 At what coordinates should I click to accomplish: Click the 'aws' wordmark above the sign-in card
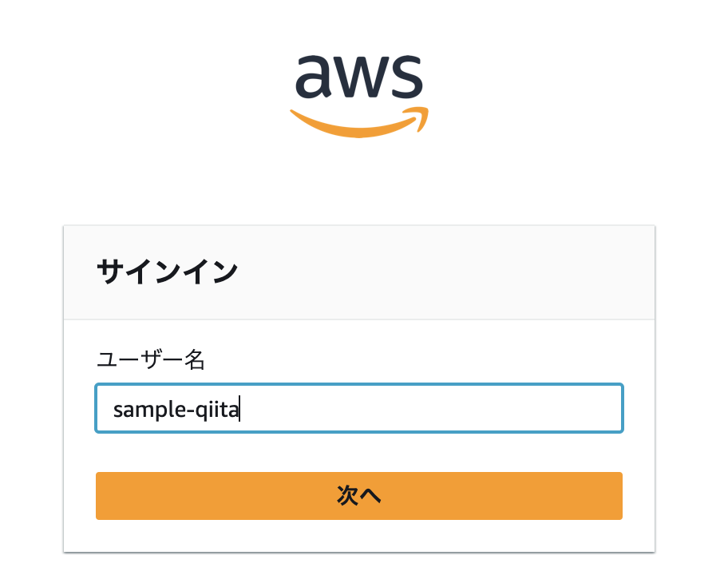[359, 76]
